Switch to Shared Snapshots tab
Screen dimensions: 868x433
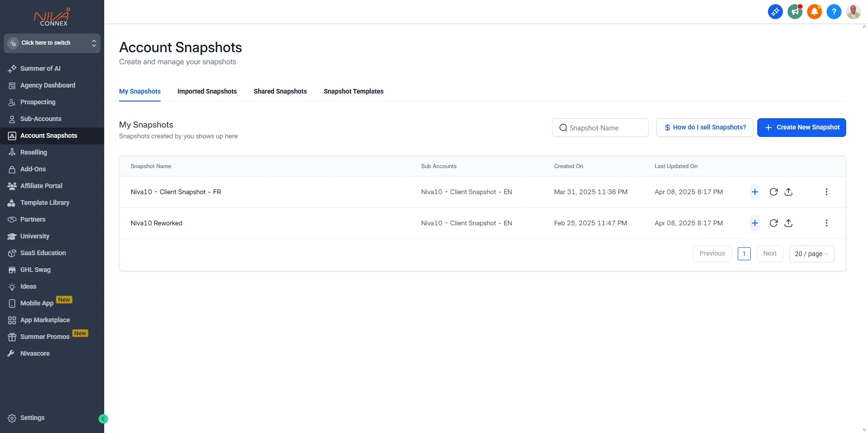(280, 91)
